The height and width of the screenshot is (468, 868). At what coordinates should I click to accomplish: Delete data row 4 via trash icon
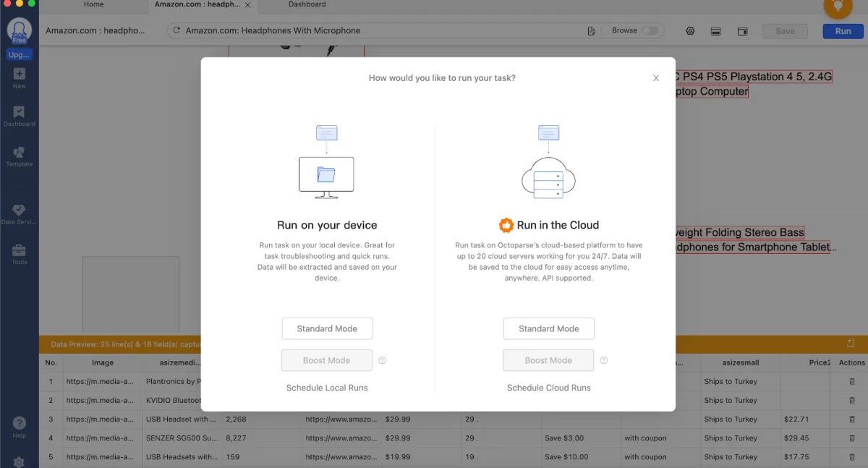click(852, 438)
